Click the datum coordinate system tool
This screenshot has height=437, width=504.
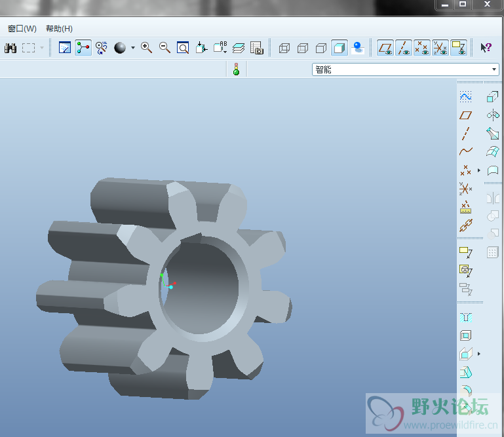point(465,189)
